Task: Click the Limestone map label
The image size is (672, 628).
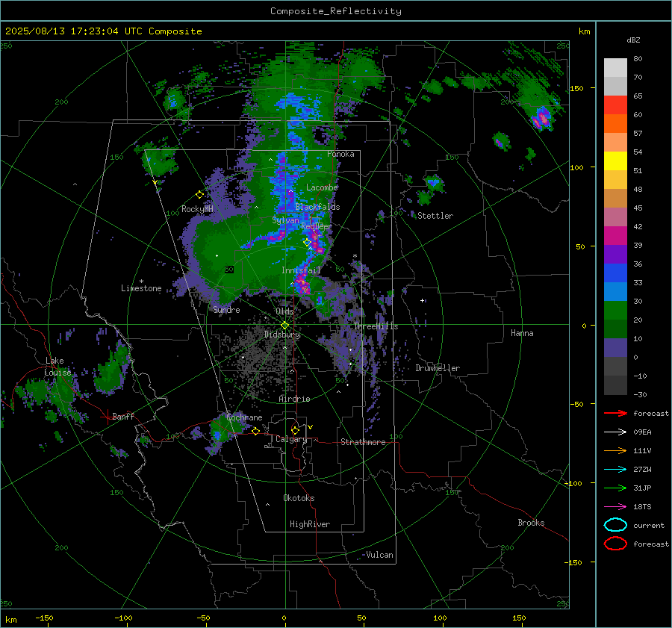Action: coord(141,288)
